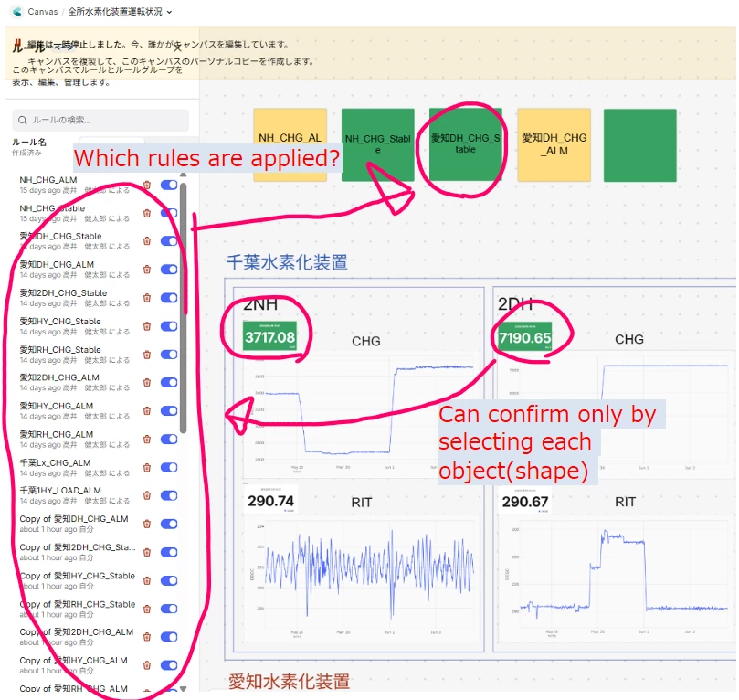Click the Canvas breadcrumb link
The image size is (739, 700).
42,11
